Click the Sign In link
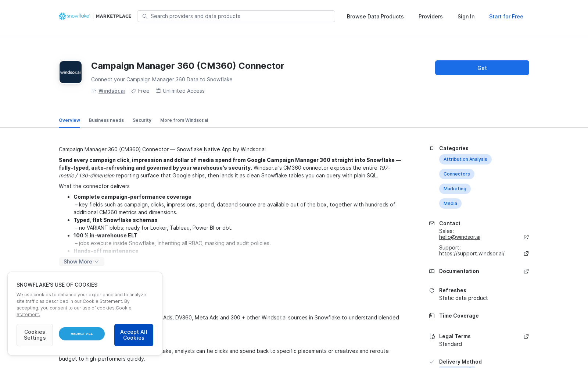588x368 pixels. click(x=466, y=17)
